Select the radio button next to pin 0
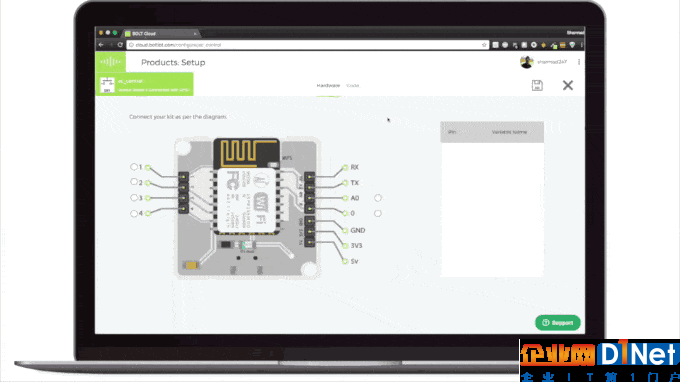Image resolution: width=680 pixels, height=382 pixels. (x=378, y=213)
